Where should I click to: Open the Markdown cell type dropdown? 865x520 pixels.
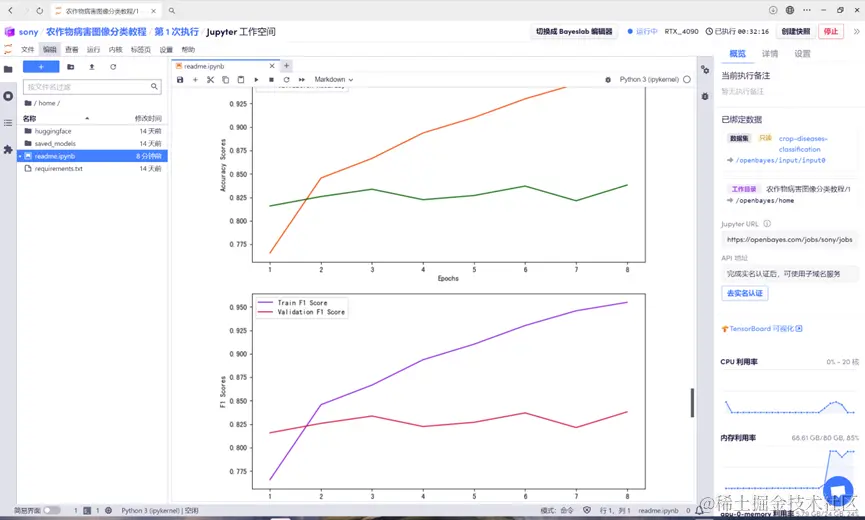click(334, 79)
